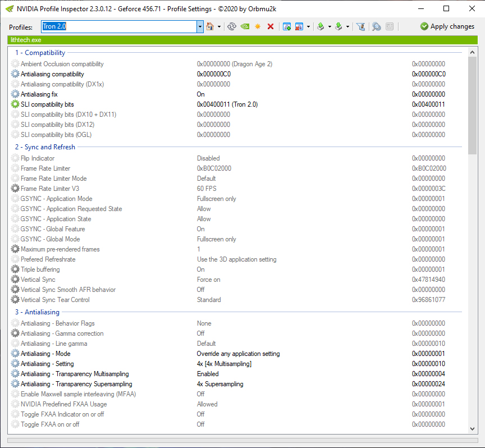Select the Flip Indicator setting
Image resolution: width=485 pixels, height=448 pixels.
tap(237, 158)
